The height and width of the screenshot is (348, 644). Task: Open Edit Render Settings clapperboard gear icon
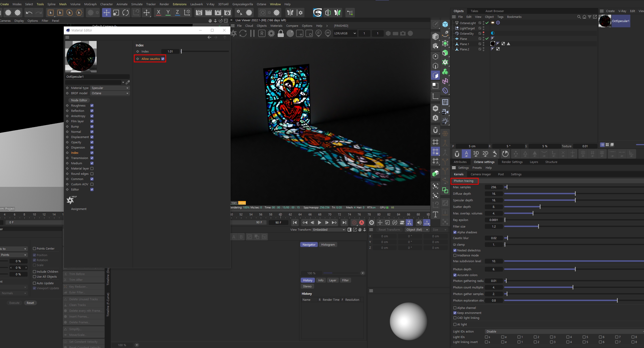227,13
